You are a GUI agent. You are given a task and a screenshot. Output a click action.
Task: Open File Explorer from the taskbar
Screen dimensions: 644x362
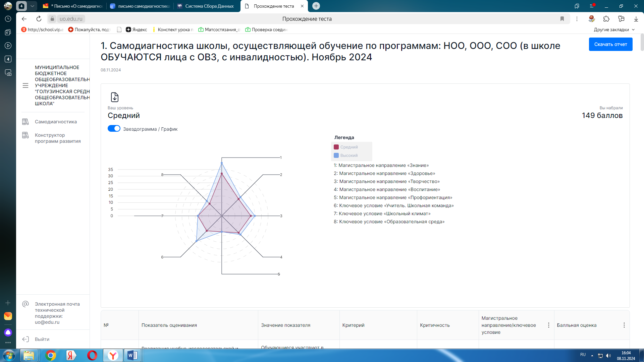[x=29, y=355]
